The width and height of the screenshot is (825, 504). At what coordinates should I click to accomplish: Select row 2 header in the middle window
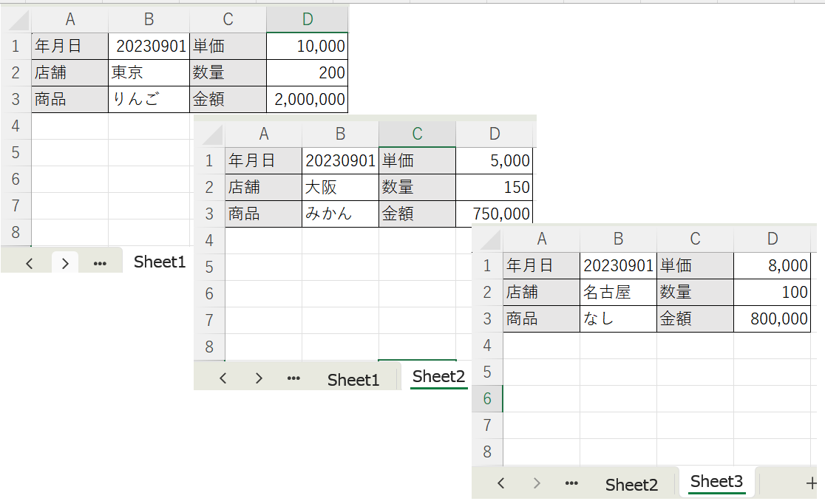pyautogui.click(x=209, y=187)
